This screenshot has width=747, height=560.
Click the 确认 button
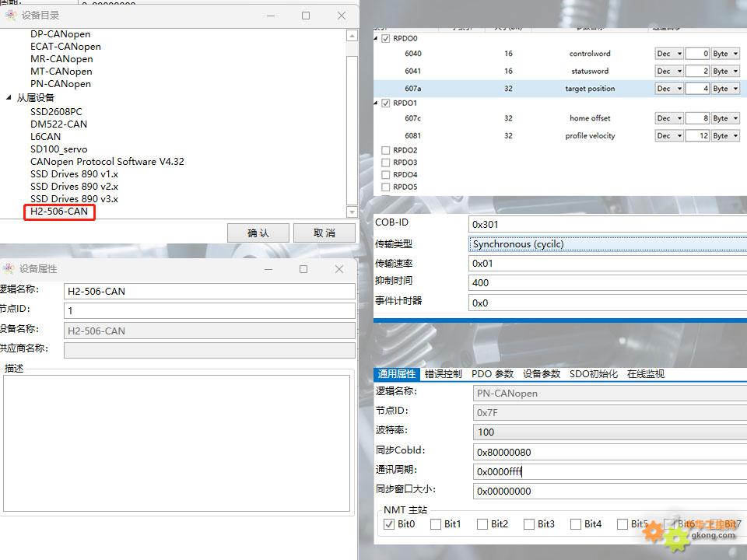tap(258, 233)
